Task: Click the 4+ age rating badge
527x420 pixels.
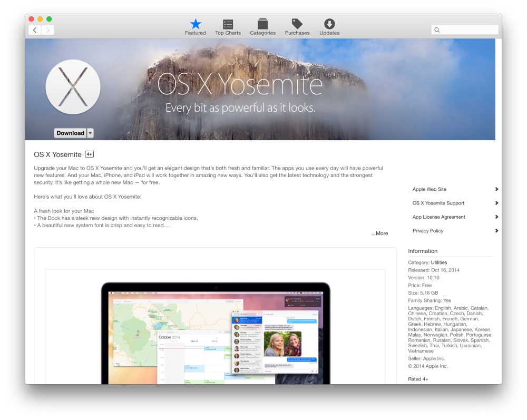Action: (89, 154)
